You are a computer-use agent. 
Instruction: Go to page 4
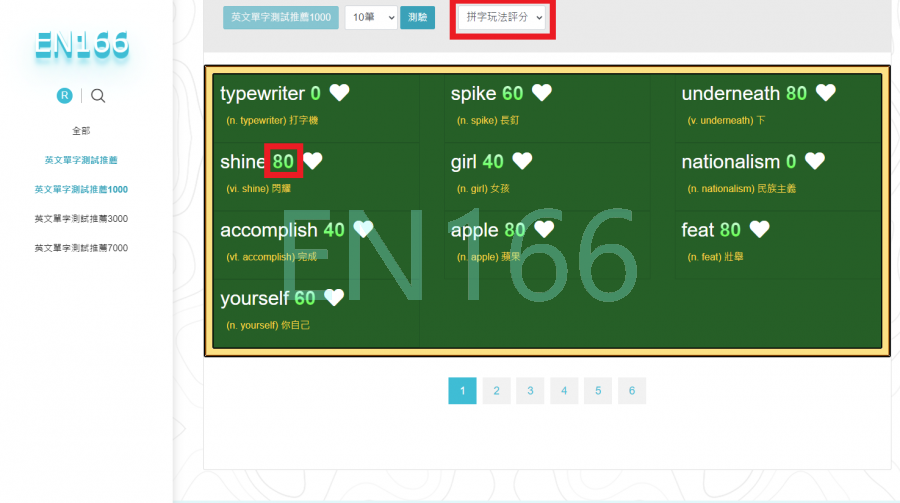564,390
